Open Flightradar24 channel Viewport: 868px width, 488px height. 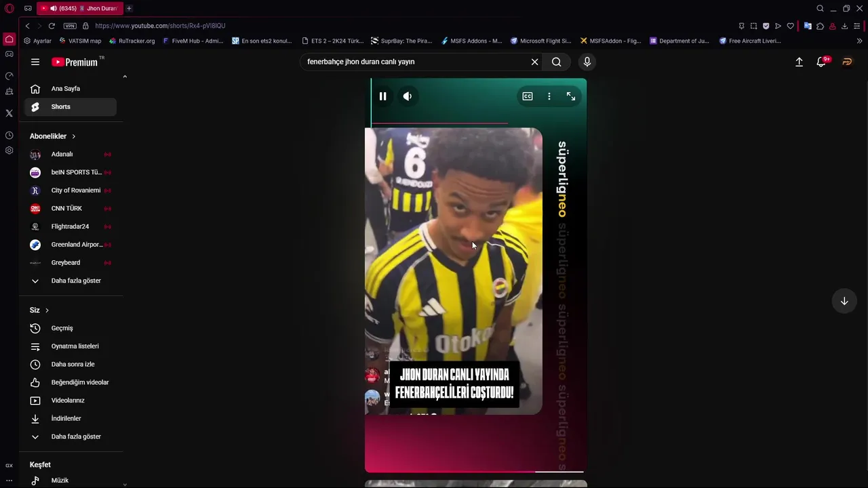tap(71, 226)
